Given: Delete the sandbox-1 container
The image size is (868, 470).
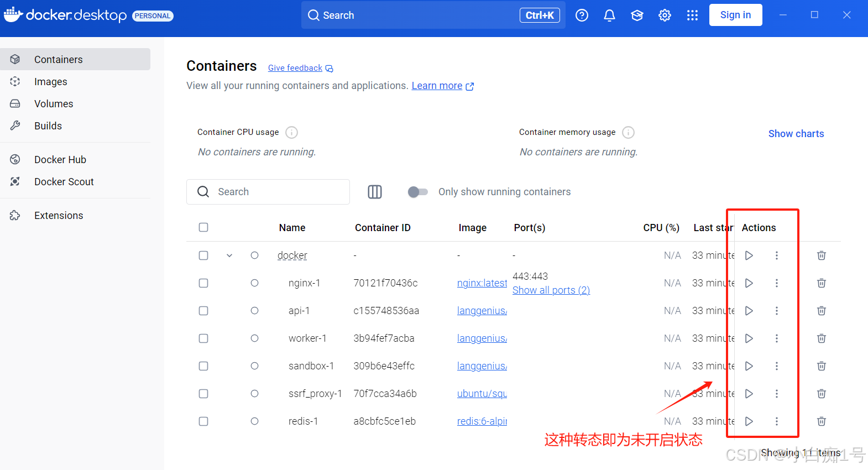Looking at the screenshot, I should (x=822, y=366).
